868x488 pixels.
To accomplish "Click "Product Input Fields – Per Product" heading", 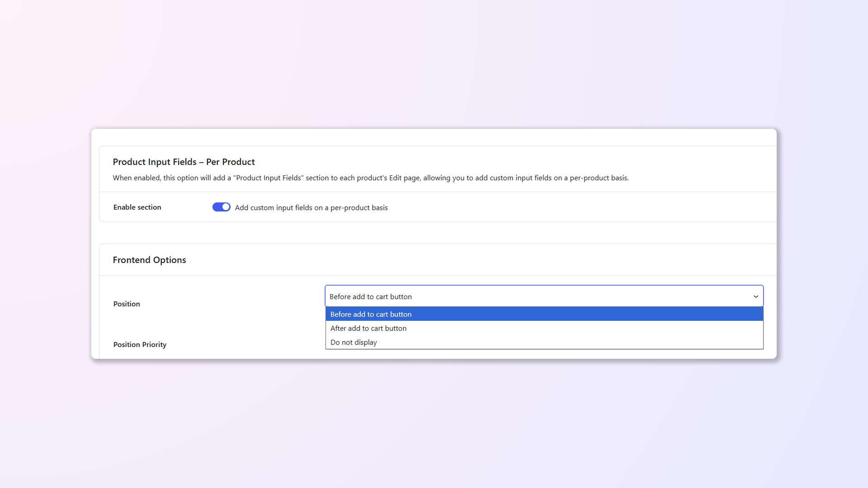I will pos(184,162).
